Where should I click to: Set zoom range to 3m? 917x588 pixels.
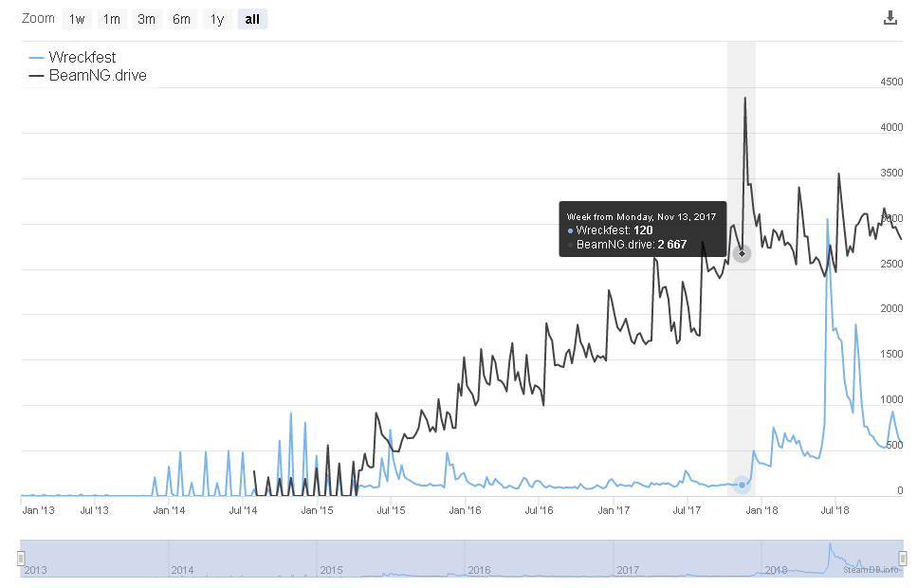click(x=146, y=19)
